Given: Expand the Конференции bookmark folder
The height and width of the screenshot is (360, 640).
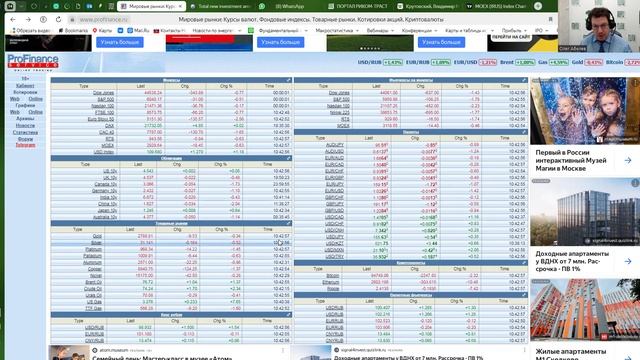Looking at the screenshot, I should pyautogui.click(x=419, y=31).
